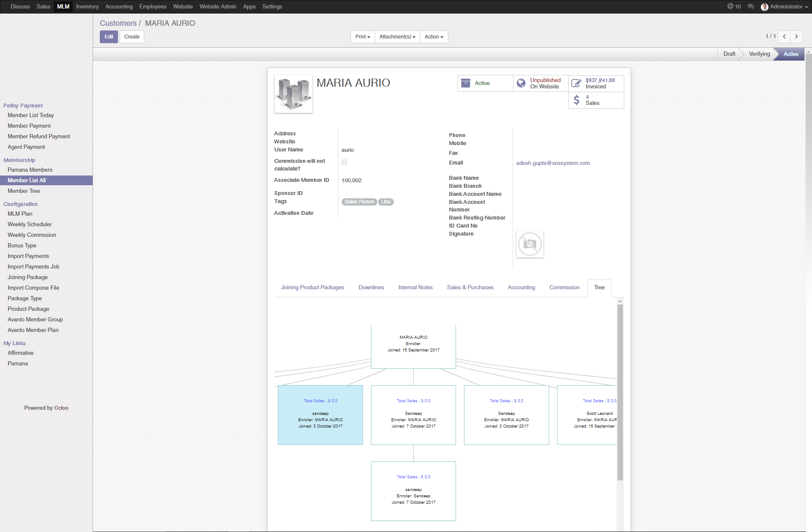
Task: Click the next record chevron arrow
Action: 796,37
